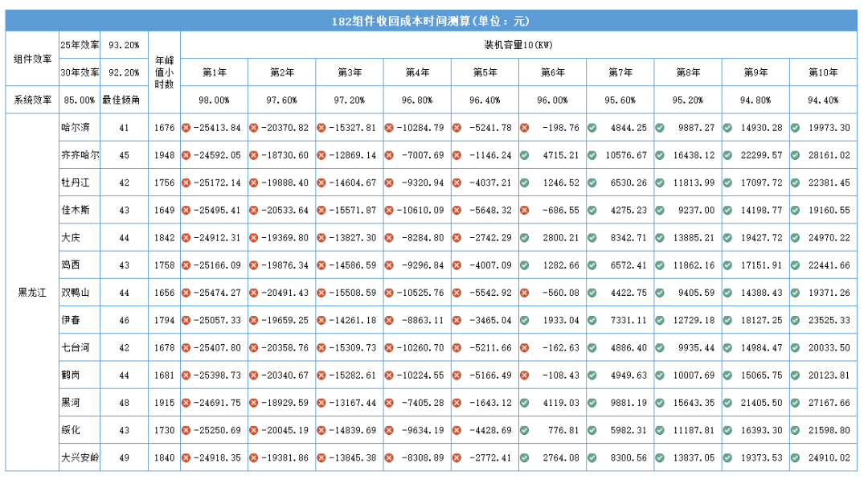Click red X icon in 佳木斯 第6年 cell
Screen dimensions: 868x484
tap(524, 210)
